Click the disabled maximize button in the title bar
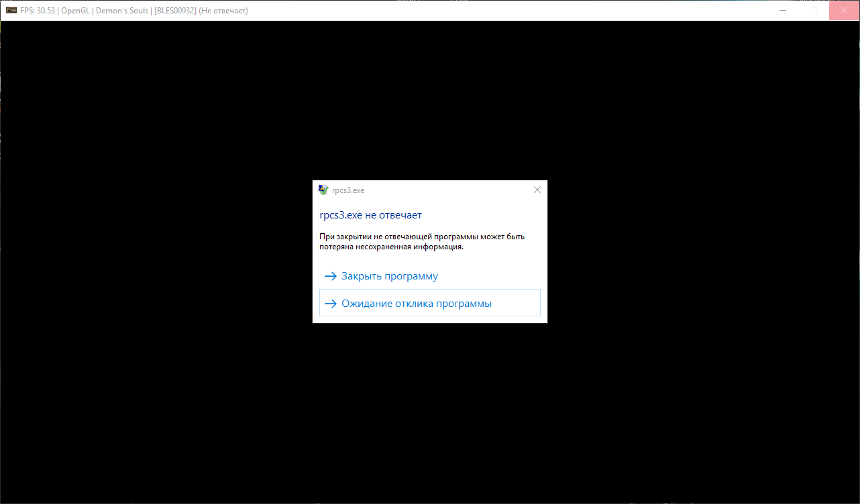Image resolution: width=860 pixels, height=504 pixels. tap(813, 10)
